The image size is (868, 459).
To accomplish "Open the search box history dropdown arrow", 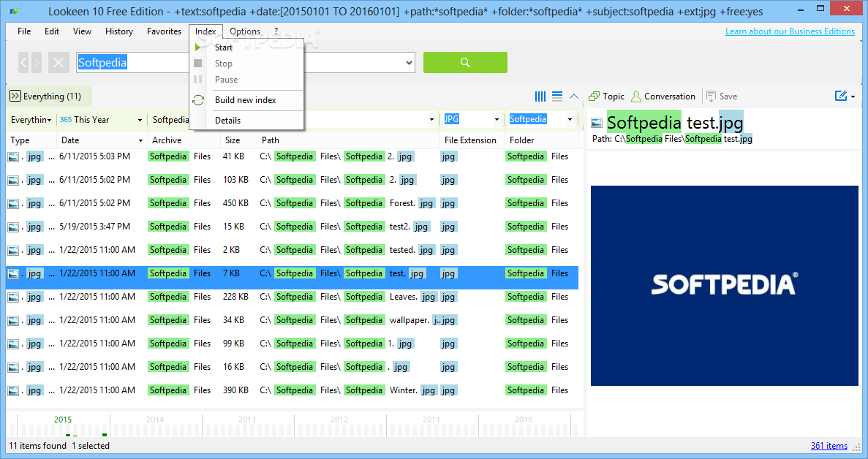I will (409, 62).
